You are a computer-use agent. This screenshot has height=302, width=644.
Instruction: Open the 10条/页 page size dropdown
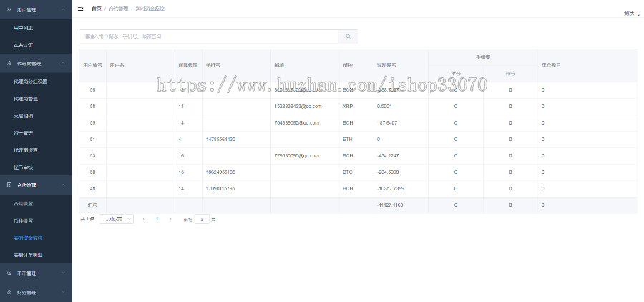click(117, 219)
